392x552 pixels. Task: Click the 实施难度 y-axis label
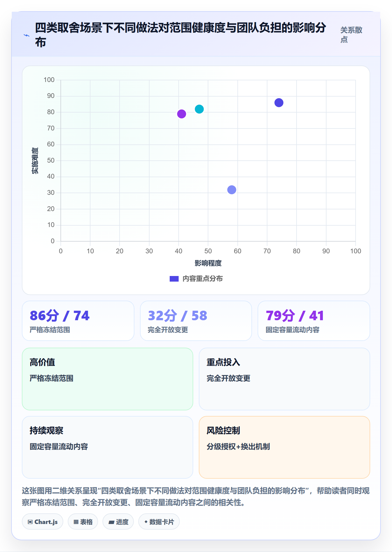click(35, 161)
